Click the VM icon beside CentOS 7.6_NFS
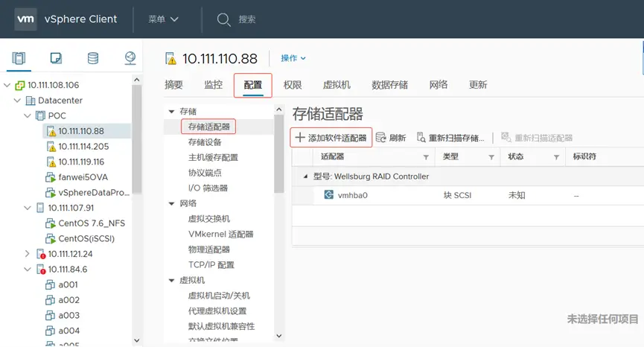644x347 pixels. (x=50, y=223)
